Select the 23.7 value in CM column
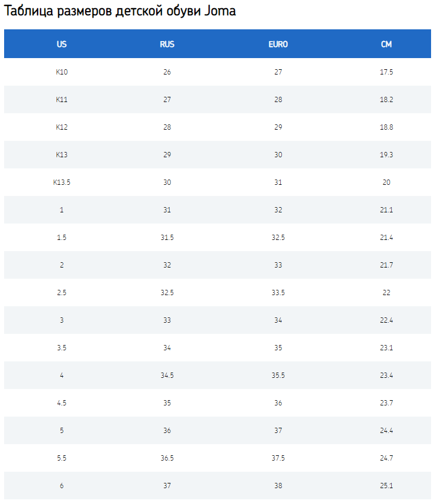Viewport: 434px width, 504px height. tap(386, 403)
